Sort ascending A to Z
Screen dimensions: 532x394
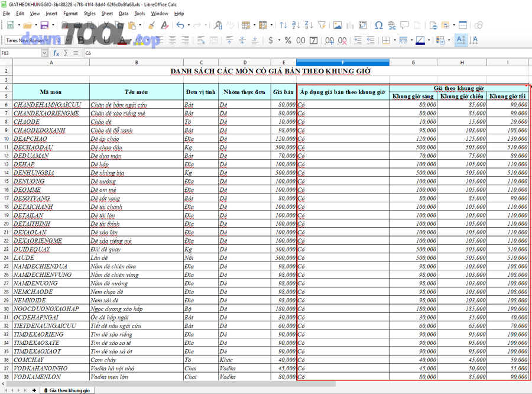[296, 25]
